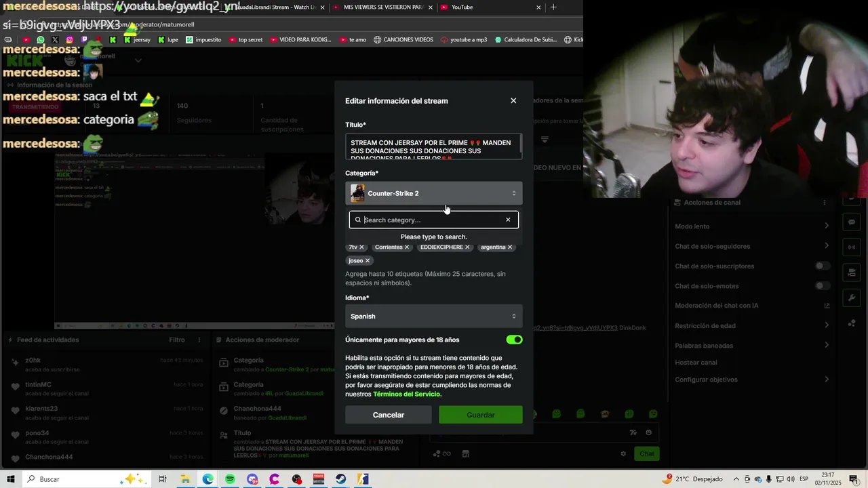Open Task View on the taskbar
This screenshot has width=868, height=488.
click(163, 479)
